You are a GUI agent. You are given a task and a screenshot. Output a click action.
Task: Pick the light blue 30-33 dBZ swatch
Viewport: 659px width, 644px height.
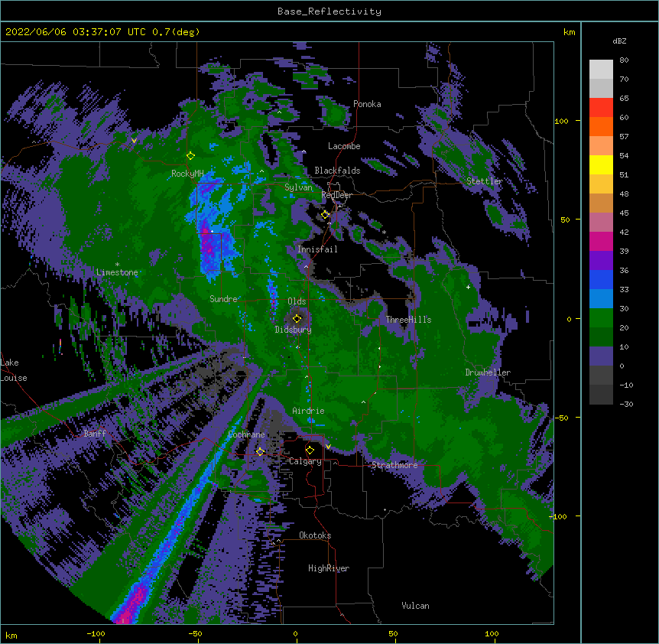pyautogui.click(x=601, y=298)
